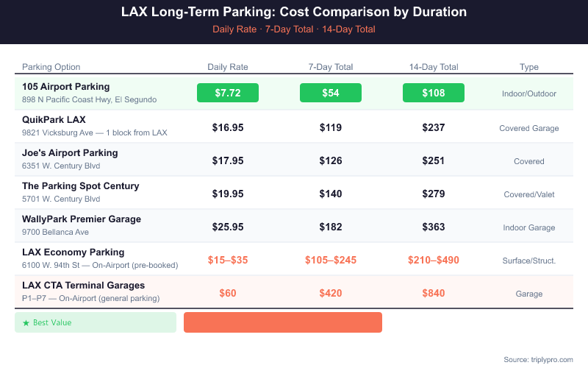The width and height of the screenshot is (588, 368).
Task: Click the Type column header
Action: [529, 67]
